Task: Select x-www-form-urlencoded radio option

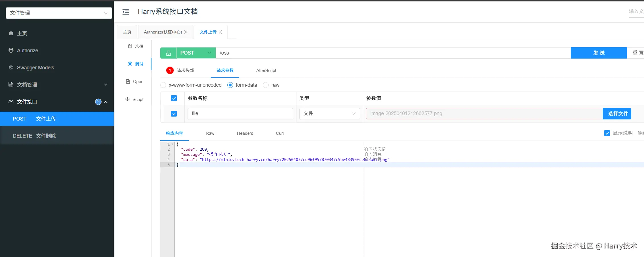Action: [163, 85]
